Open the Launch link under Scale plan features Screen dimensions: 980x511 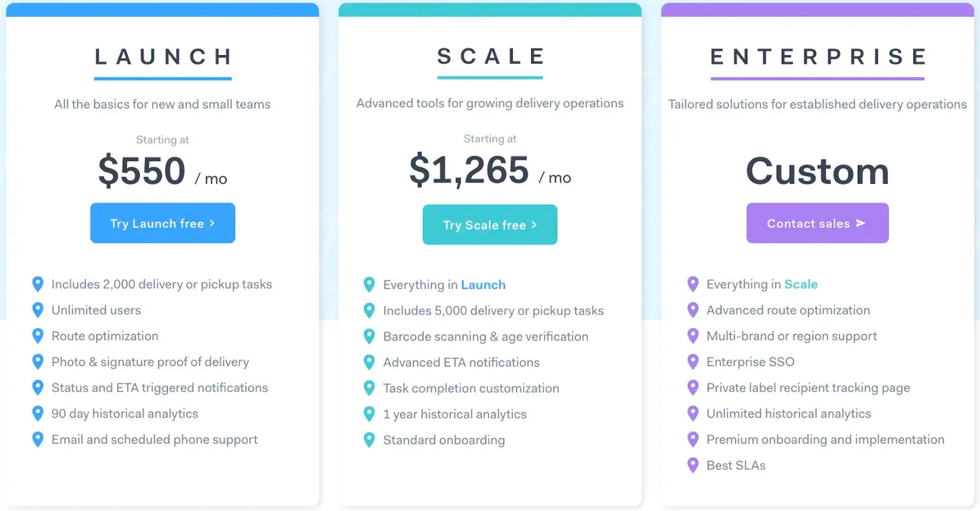tap(483, 284)
